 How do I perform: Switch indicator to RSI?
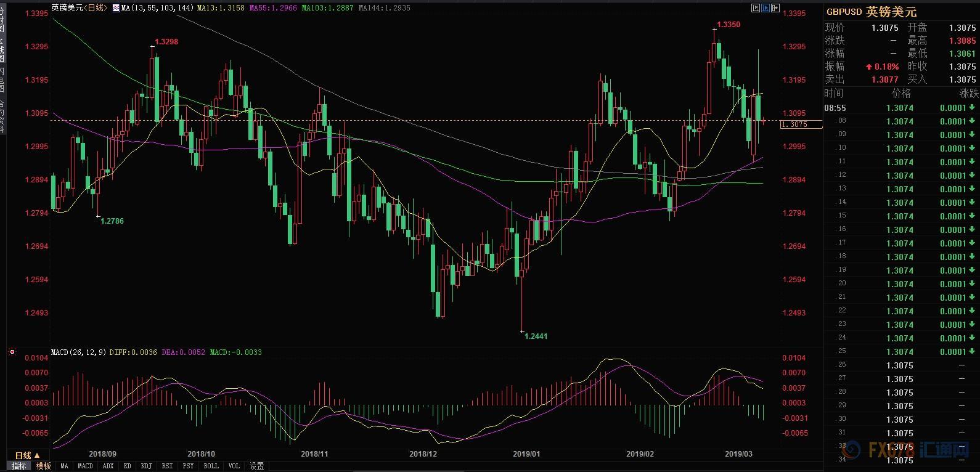tap(167, 466)
